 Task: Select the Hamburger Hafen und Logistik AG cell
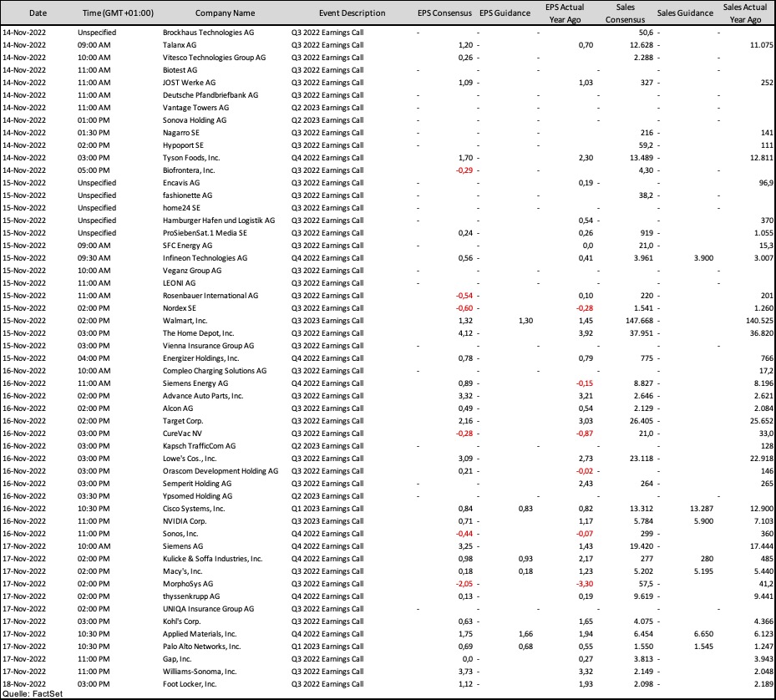pyautogui.click(x=219, y=221)
